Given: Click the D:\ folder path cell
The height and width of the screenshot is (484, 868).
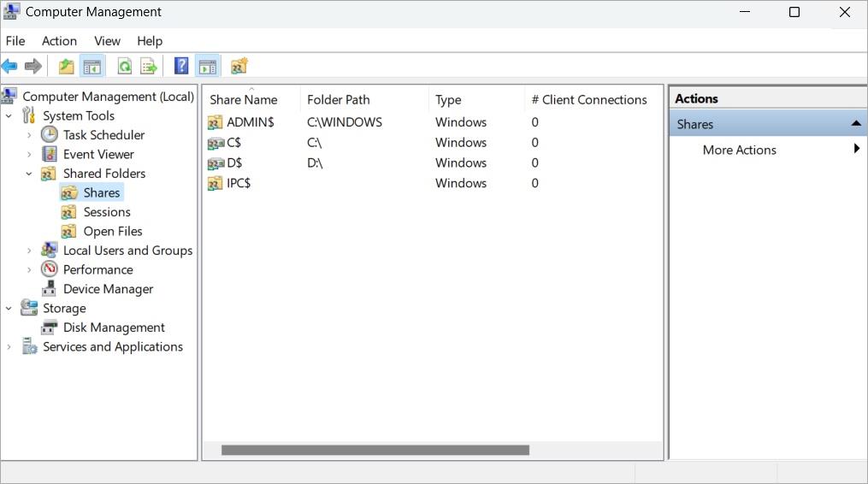Looking at the screenshot, I should click(315, 162).
